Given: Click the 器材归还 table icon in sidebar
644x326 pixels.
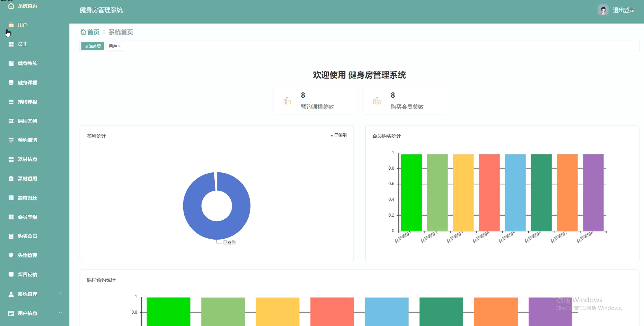Looking at the screenshot, I should (11, 198).
